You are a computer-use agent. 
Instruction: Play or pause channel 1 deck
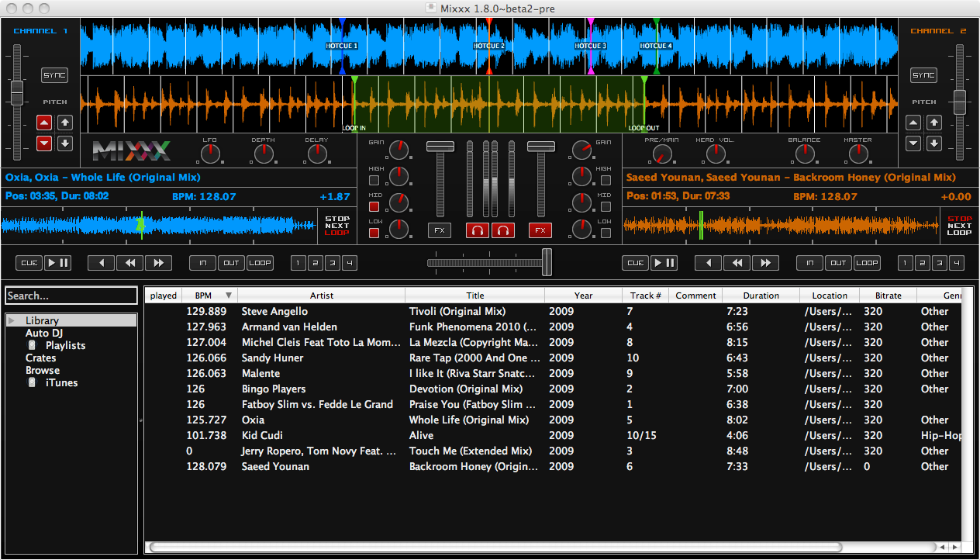pos(57,263)
